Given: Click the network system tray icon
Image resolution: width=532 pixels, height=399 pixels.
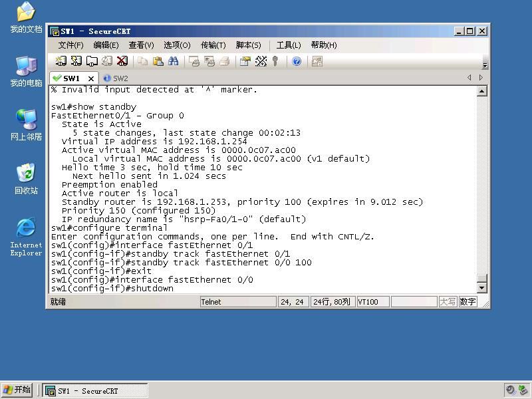Looking at the screenshot, I should click(x=523, y=390).
